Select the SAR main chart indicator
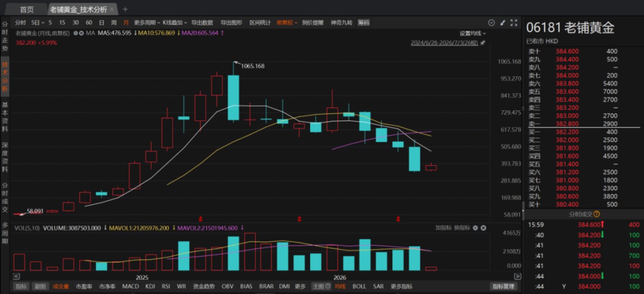Image resolution: width=644 pixels, height=294 pixels. point(379,286)
